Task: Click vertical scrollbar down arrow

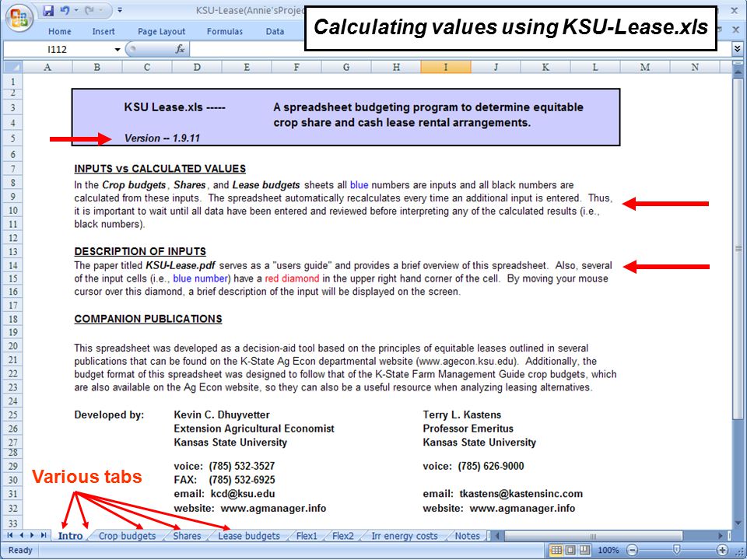Action: pos(738,523)
